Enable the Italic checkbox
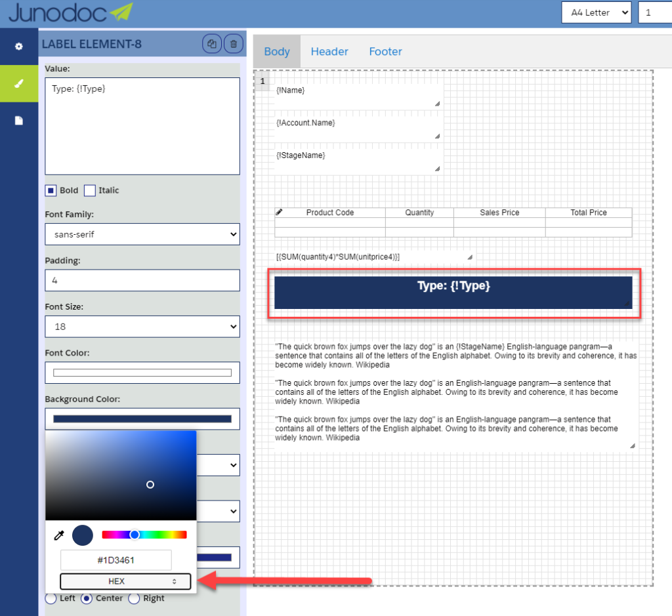The image size is (672, 616). pos(89,191)
